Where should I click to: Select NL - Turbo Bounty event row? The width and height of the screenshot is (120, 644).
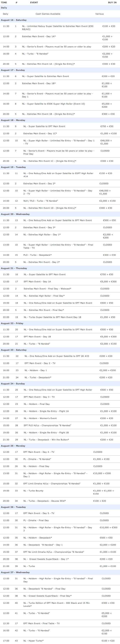pos(60,492)
